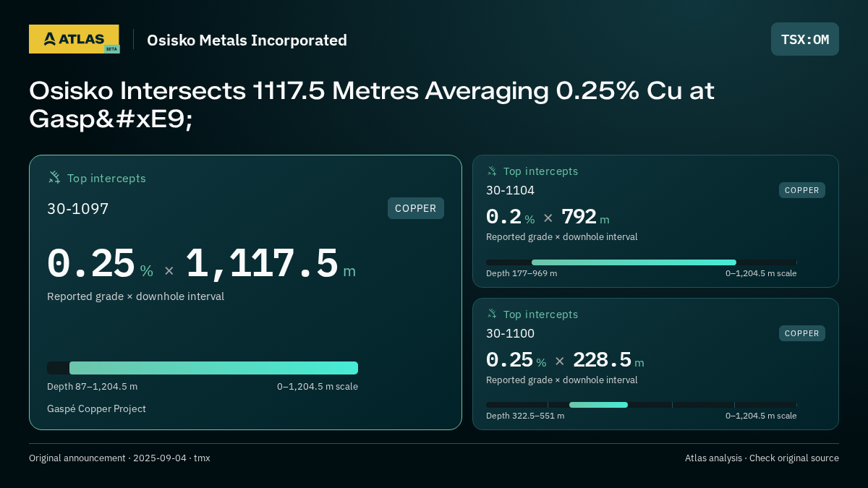Click the depth bar for hole 30-1104
This screenshot has width=868, height=488.
pos(642,262)
